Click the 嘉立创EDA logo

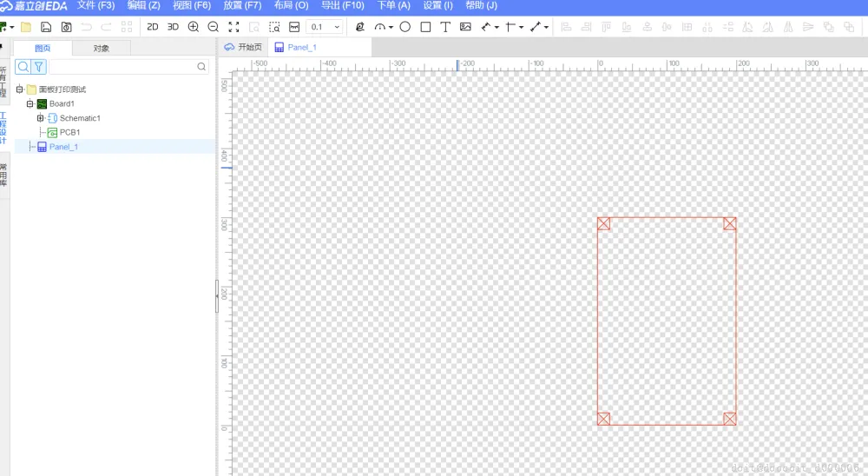33,5
